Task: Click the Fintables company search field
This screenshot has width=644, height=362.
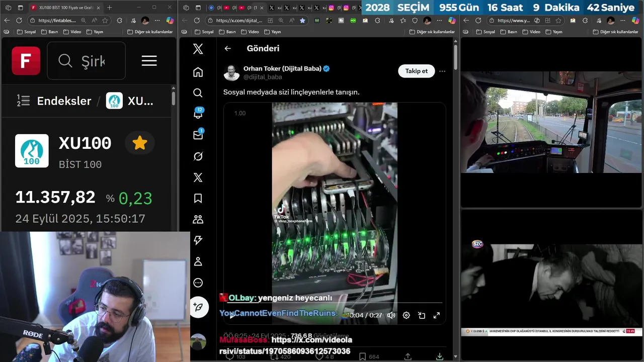Action: 86,61
